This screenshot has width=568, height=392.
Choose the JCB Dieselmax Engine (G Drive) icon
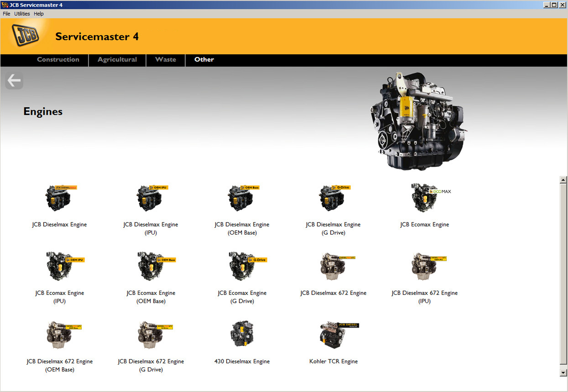pyautogui.click(x=333, y=198)
